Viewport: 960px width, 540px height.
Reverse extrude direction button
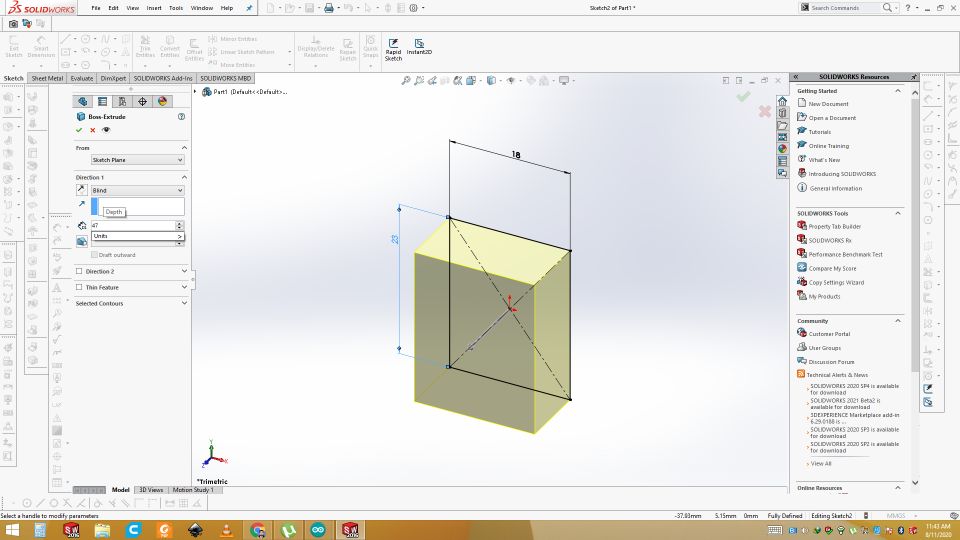pyautogui.click(x=81, y=190)
